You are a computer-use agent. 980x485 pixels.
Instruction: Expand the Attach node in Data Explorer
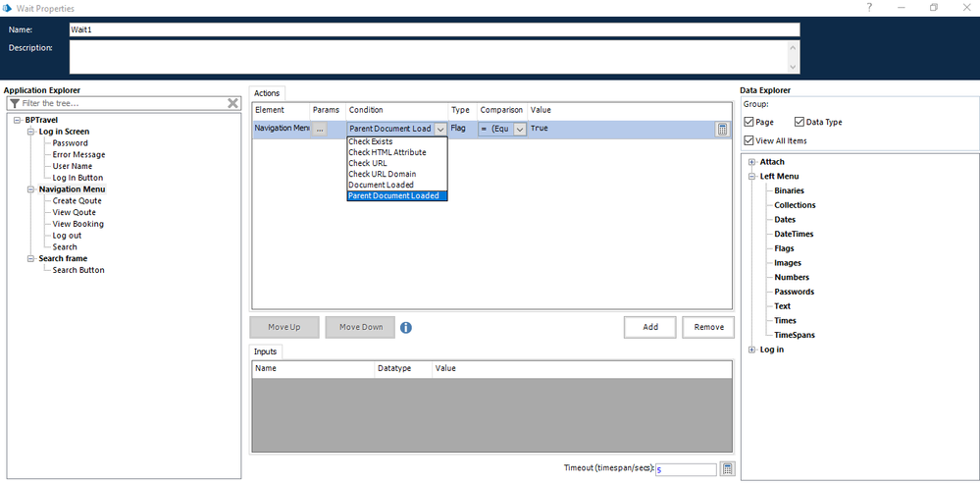(751, 162)
